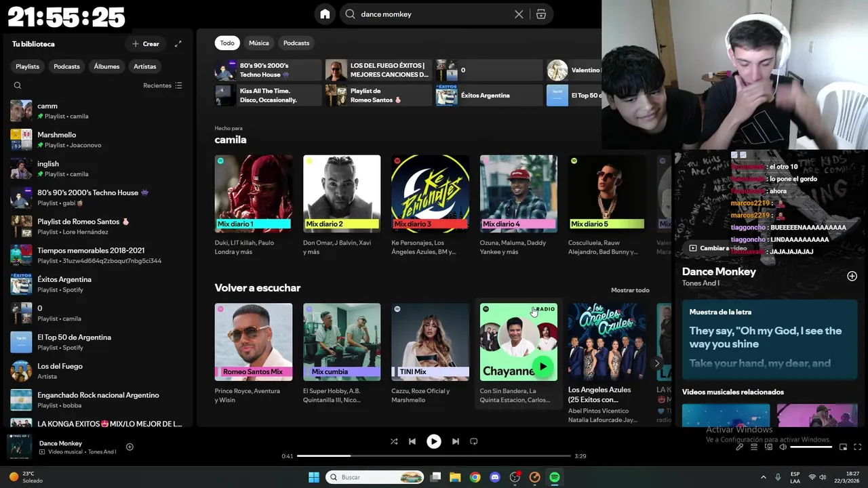Skip to previous track
The image size is (868, 488).
pos(412,441)
